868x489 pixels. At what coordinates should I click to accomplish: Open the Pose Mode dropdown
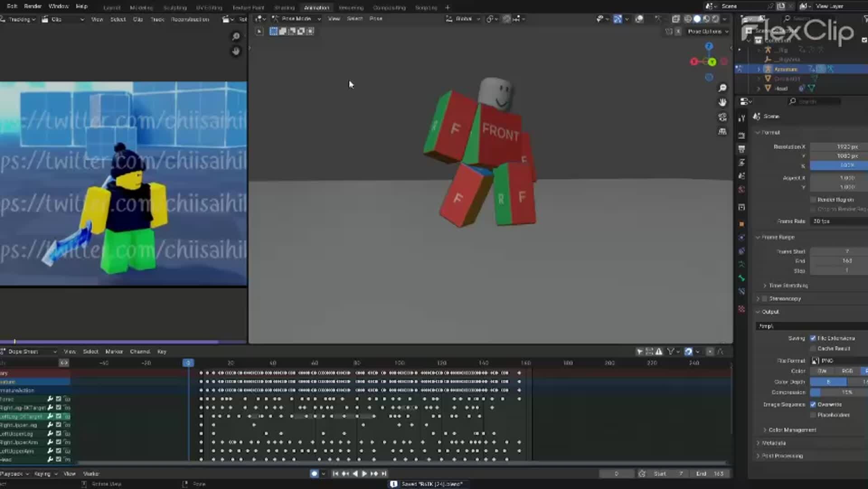click(296, 19)
